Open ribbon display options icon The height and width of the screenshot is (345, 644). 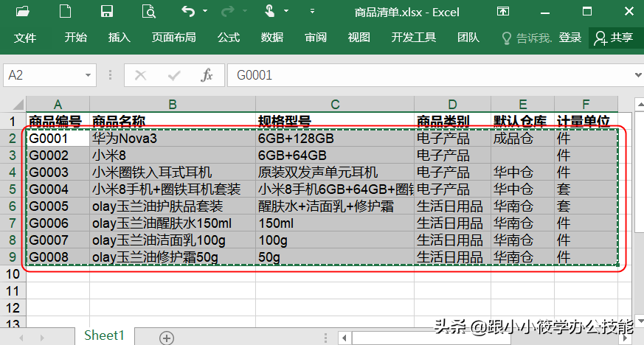pyautogui.click(x=502, y=11)
